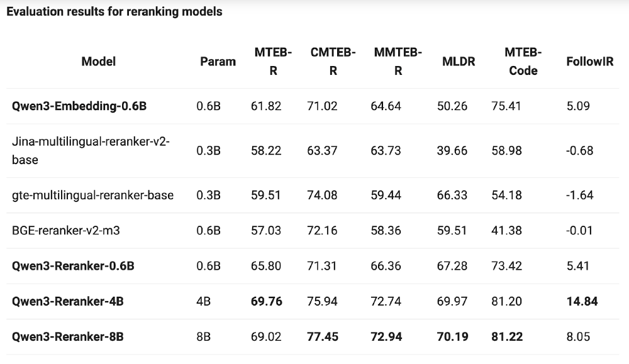Select the bold 81.22 MTEB-Code value

[507, 337]
